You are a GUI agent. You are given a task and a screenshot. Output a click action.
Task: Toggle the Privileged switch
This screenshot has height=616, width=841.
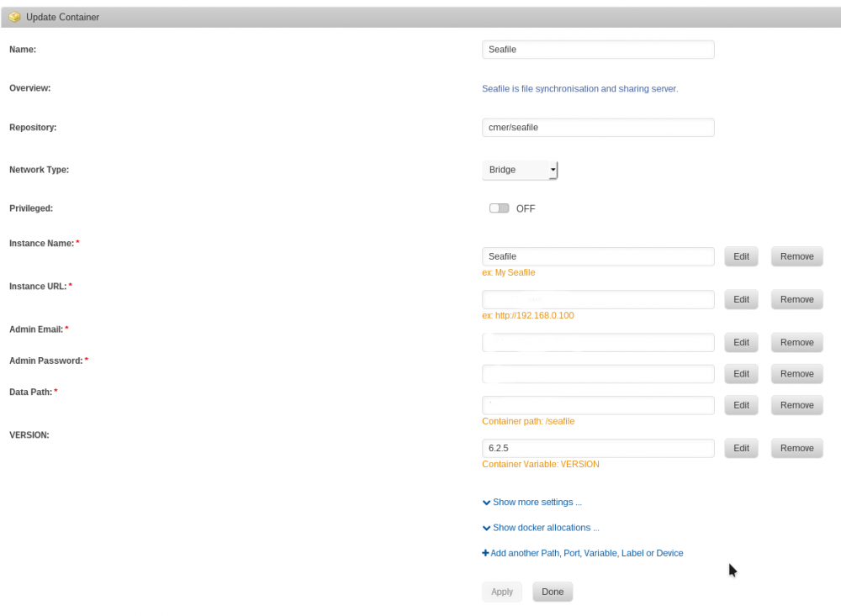click(x=499, y=208)
